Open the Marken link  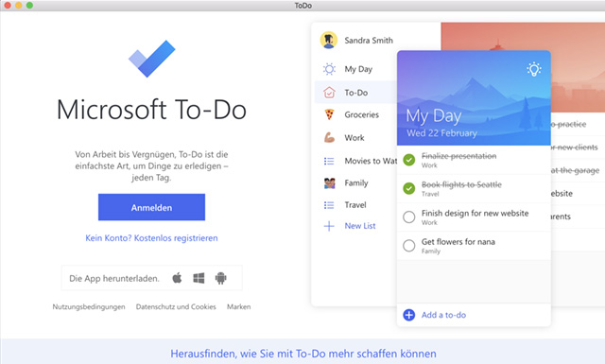tap(239, 307)
